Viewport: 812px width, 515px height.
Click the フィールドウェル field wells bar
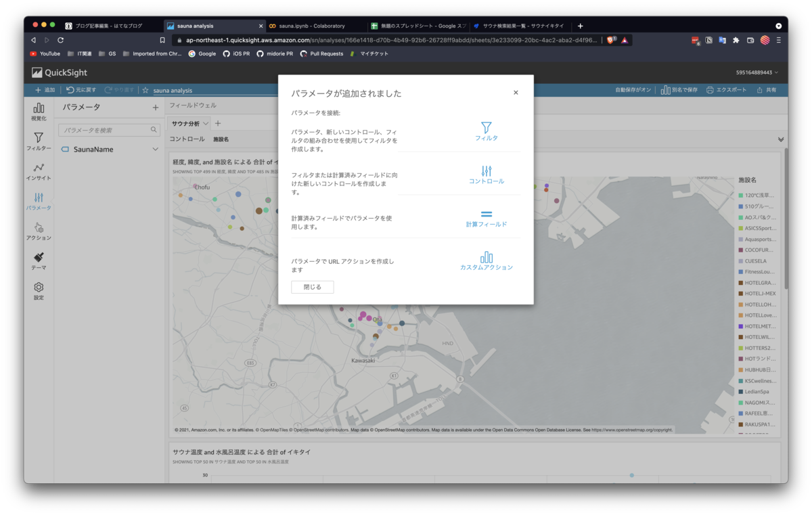click(x=476, y=106)
